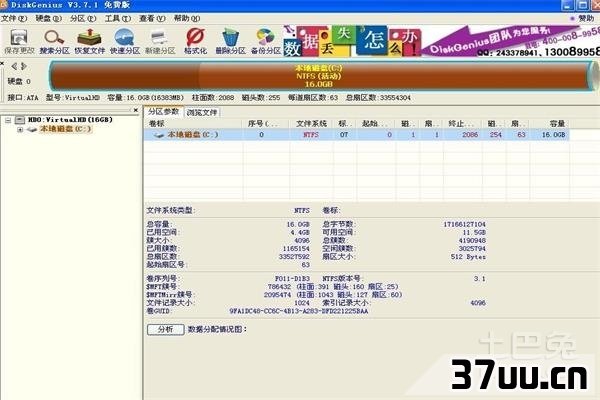Maximize the DiskGenius window

[582, 5]
